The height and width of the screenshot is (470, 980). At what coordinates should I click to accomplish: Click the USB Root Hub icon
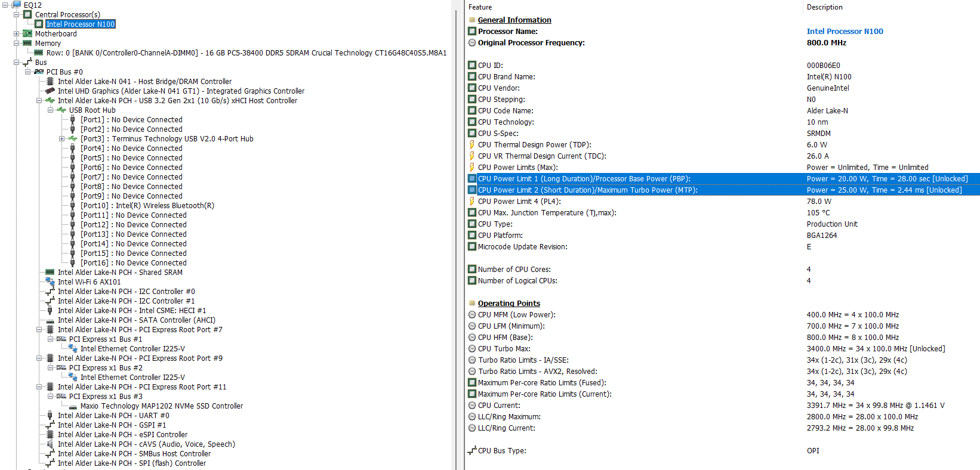click(x=61, y=110)
